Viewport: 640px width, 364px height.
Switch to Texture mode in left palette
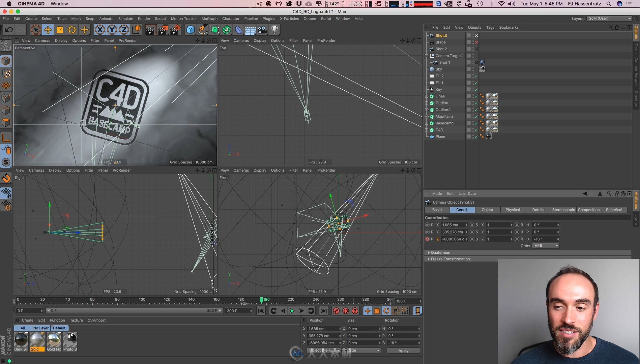pos(6,73)
